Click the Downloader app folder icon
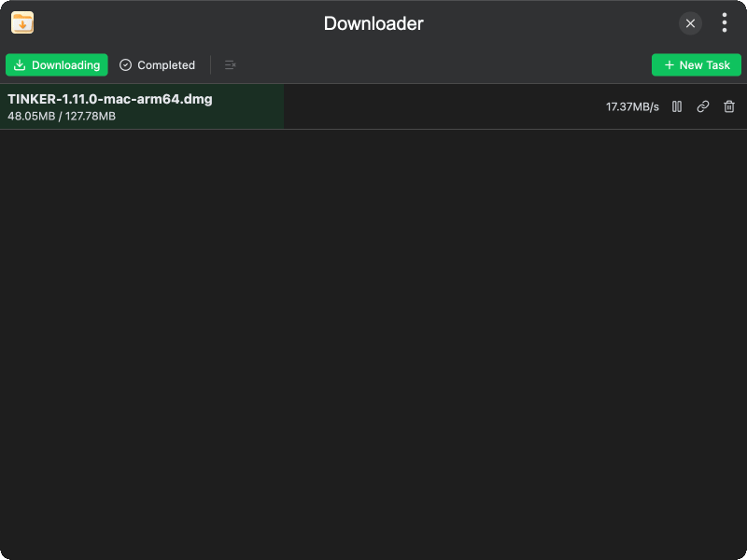Viewport: 747px width, 560px height. (x=22, y=22)
